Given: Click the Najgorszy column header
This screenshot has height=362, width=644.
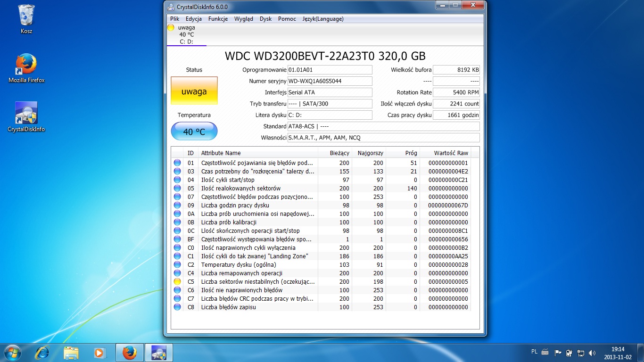Looking at the screenshot, I should (368, 153).
